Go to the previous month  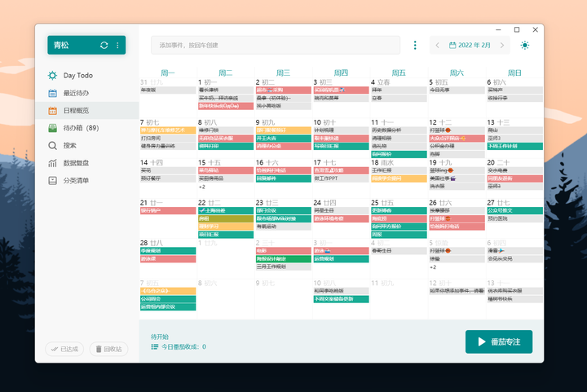(437, 46)
